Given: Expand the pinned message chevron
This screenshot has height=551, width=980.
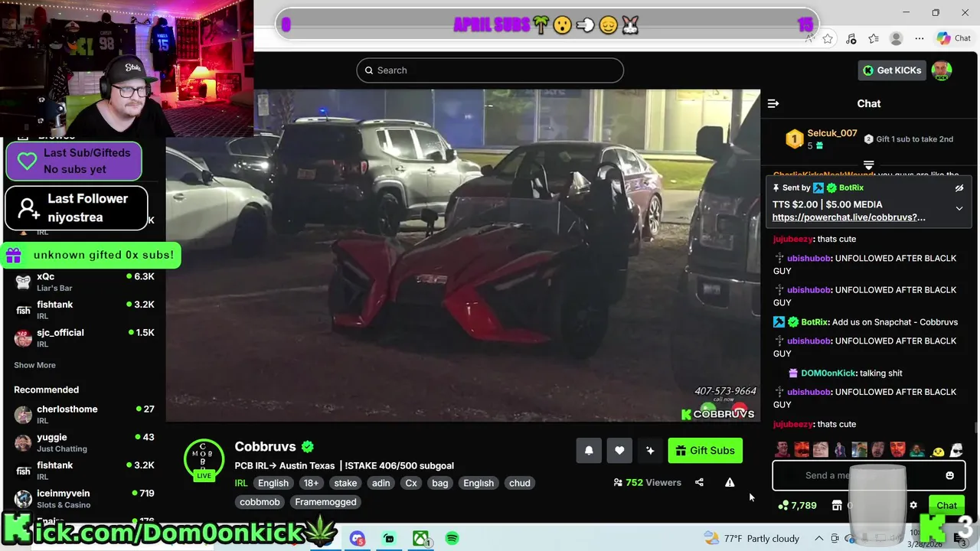Looking at the screenshot, I should 959,208.
